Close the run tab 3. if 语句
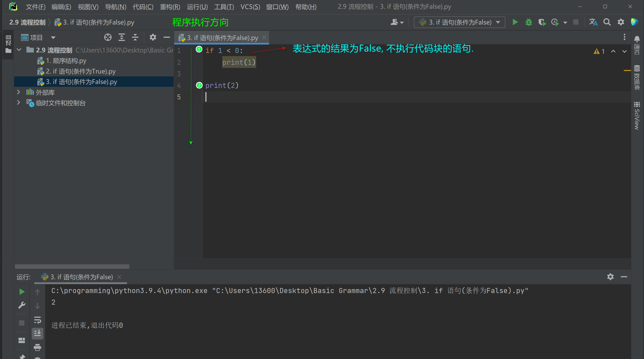 tap(119, 277)
